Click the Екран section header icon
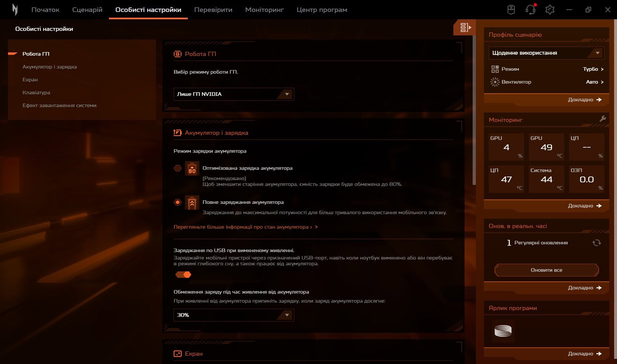The width and height of the screenshot is (617, 364). 177,354
